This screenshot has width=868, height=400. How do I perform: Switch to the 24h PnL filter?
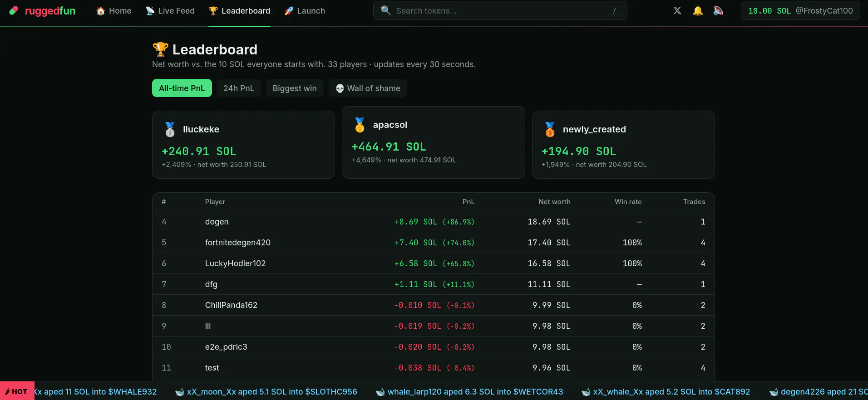tap(239, 88)
